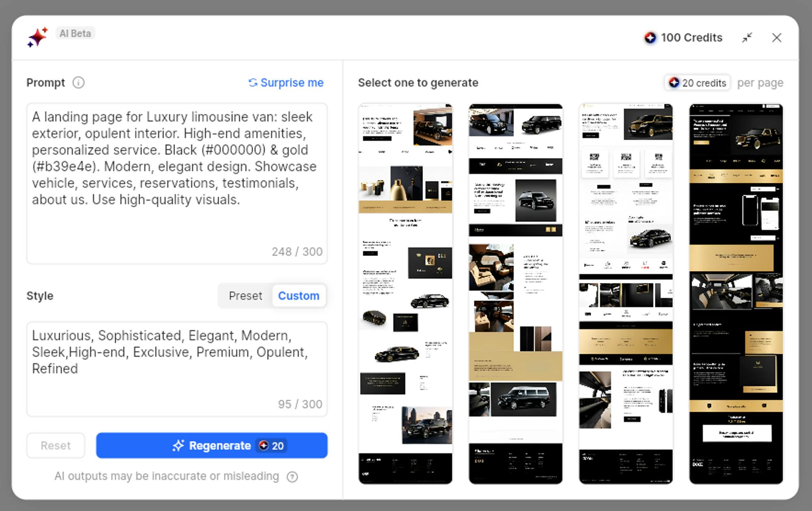The image size is (812, 511).
Task: Click the Prompt info icon
Action: [78, 83]
